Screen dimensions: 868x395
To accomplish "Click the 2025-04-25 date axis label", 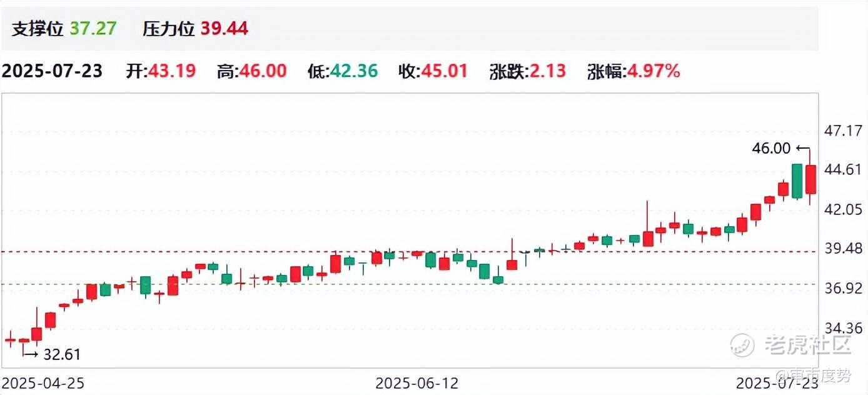I will (43, 382).
